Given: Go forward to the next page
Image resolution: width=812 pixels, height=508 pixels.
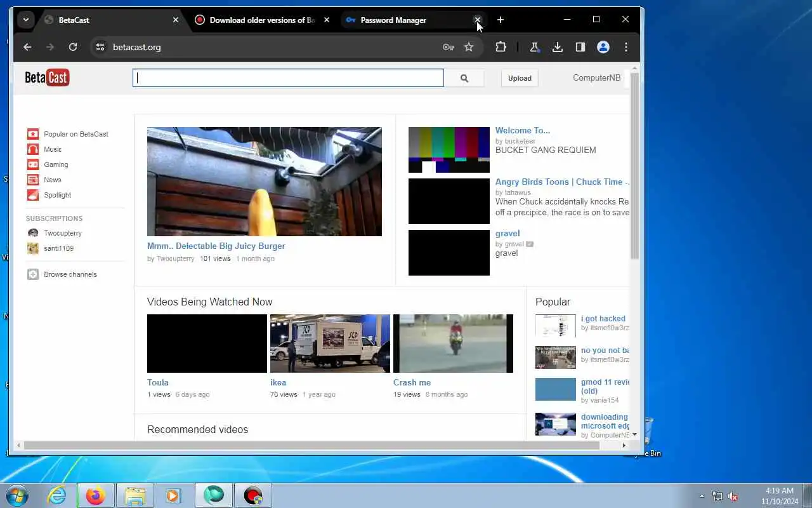Looking at the screenshot, I should click(50, 47).
